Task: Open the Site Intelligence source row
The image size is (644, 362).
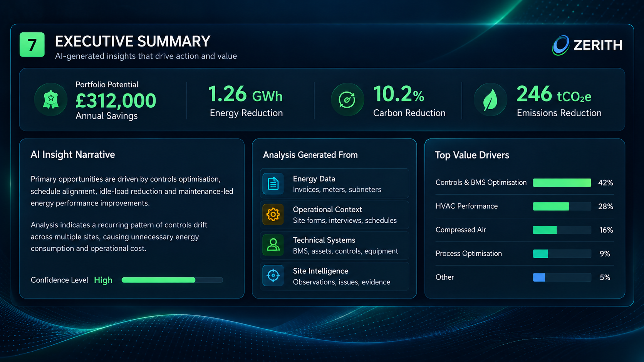Action: 334,276
